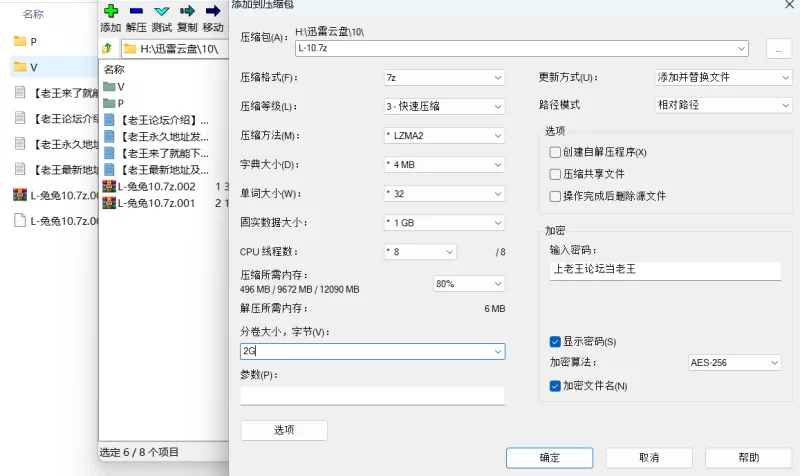Select 【老王永久地 text file in Explorer
The height and width of the screenshot is (476, 800).
pyautogui.click(x=55, y=144)
